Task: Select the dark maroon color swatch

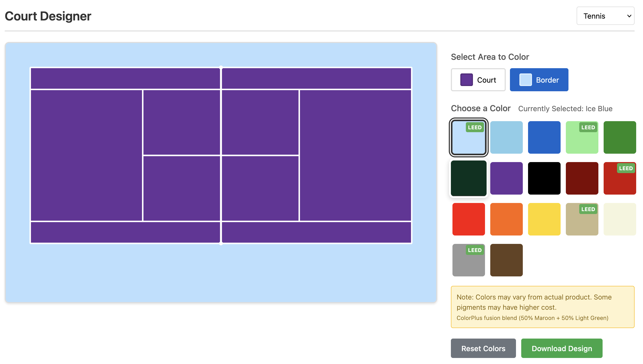Action: (582, 178)
